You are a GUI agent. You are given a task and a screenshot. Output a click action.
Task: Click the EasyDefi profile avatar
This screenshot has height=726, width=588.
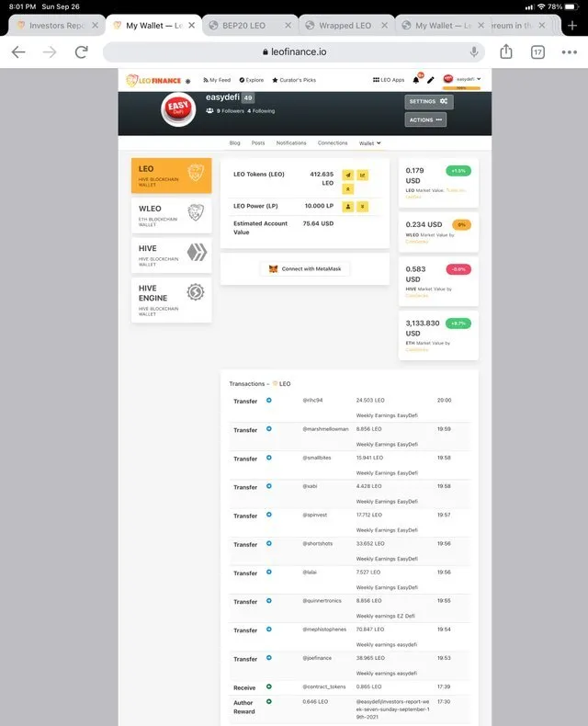point(178,109)
